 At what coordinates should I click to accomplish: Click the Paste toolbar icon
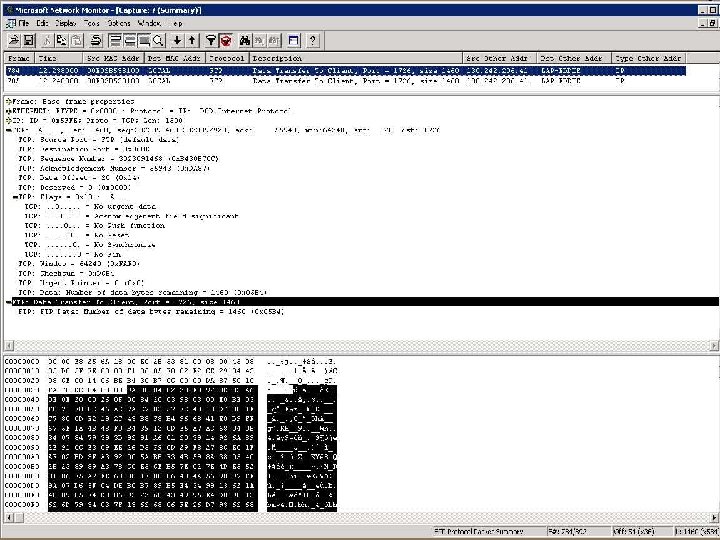(x=77, y=41)
